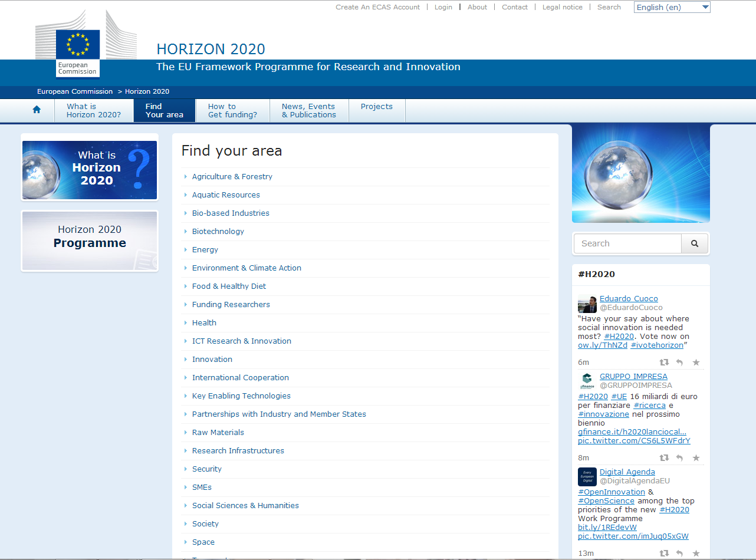Favorite the GRUPPO IMPRESA tweet

click(x=696, y=458)
